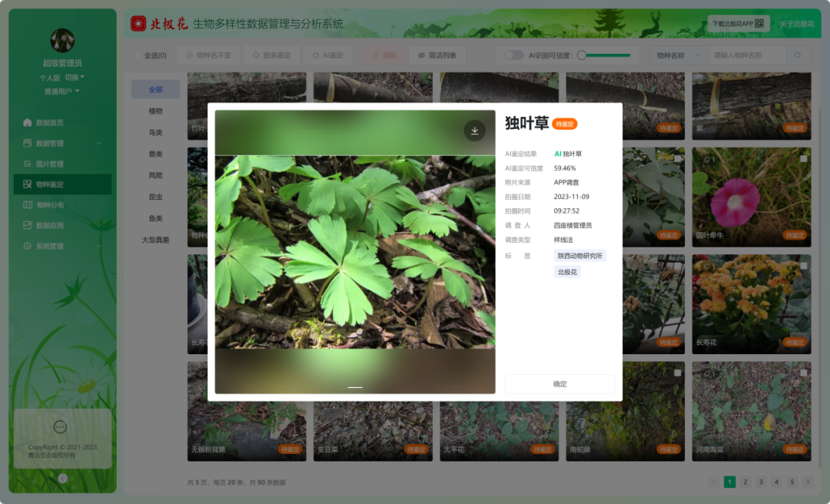Open the 河南海棠 photo thumbnail
This screenshot has height=504, width=830.
[x=751, y=411]
